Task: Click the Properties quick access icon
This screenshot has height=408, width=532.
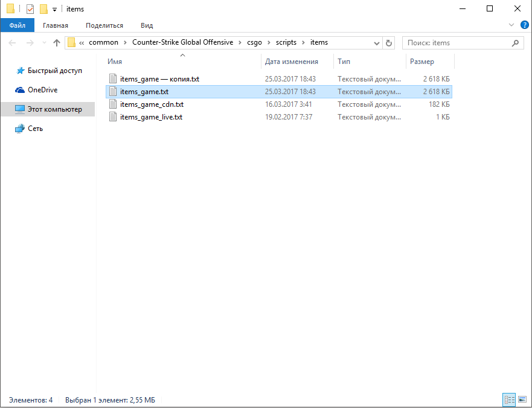Action: point(30,9)
